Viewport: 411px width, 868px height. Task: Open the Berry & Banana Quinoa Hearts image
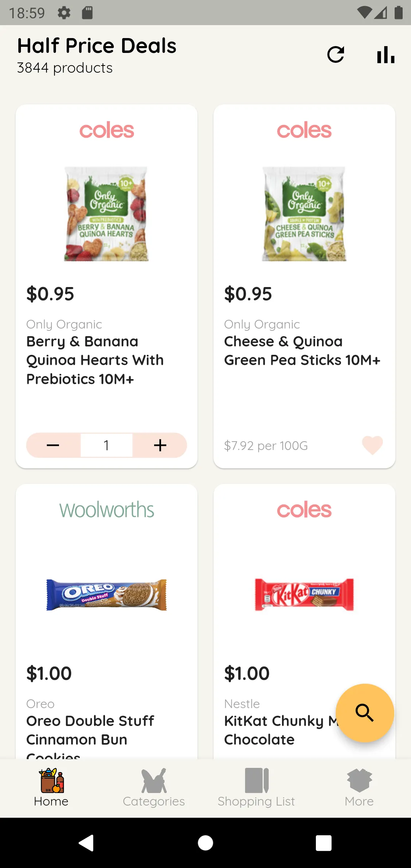[x=107, y=214]
